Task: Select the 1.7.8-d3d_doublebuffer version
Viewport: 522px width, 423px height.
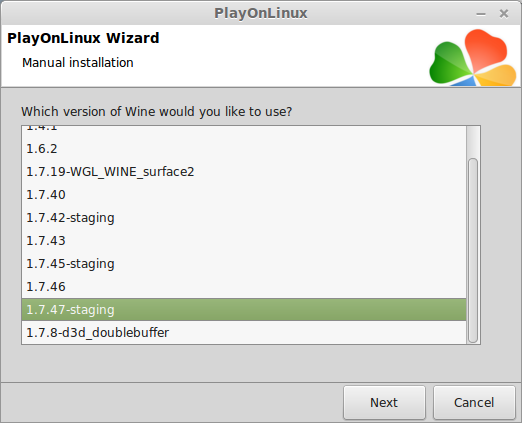Action: 244,333
